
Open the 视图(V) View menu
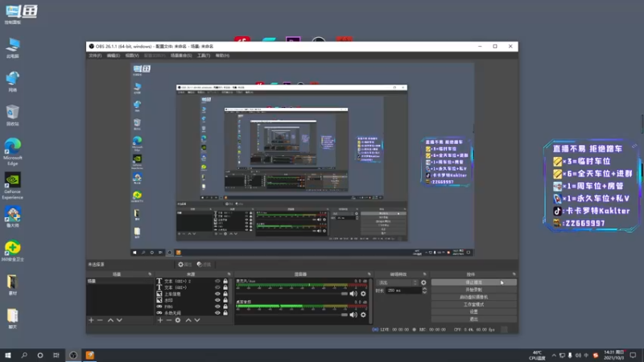pyautogui.click(x=132, y=56)
